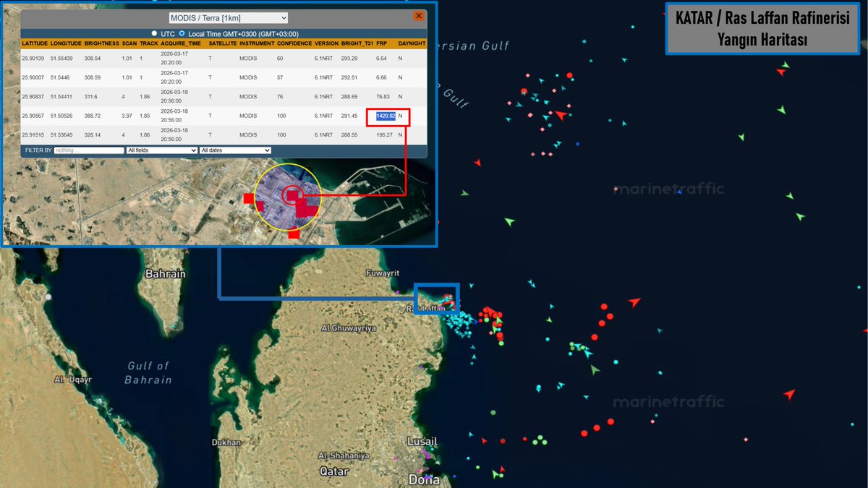The width and height of the screenshot is (868, 488).
Task: Click the DAYNIGHT column header
Action: (412, 43)
